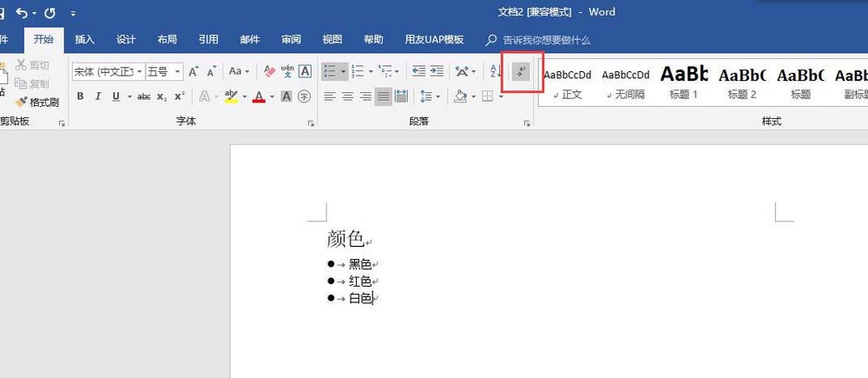Switch to the 布局 (Layout) tab
The height and width of the screenshot is (378, 868).
tap(168, 40)
